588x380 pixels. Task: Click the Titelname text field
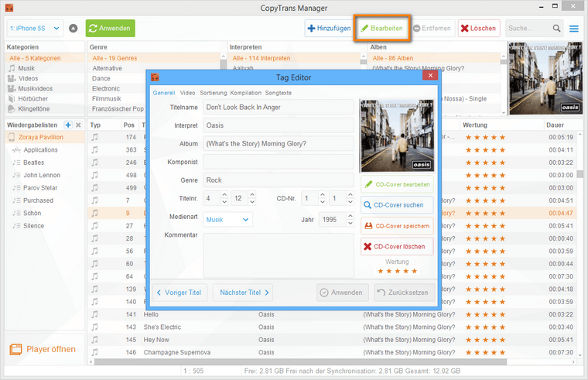[279, 108]
